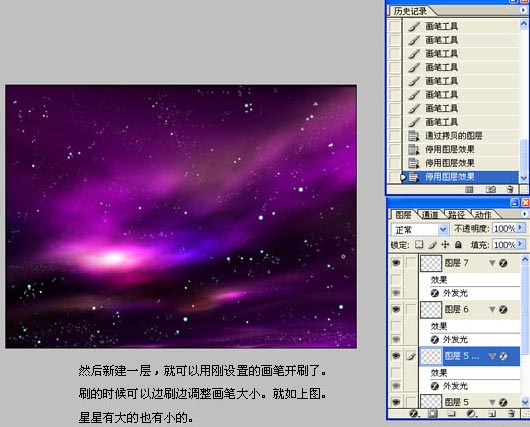Delete layer using Layers panel trash icon
530x427 pixels.
[511, 413]
